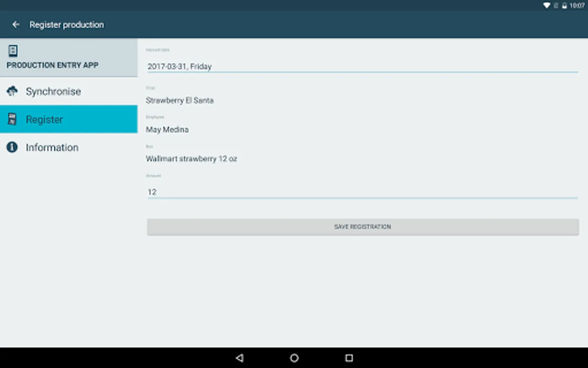The height and width of the screenshot is (368, 588).
Task: Open the employee selector May Medina
Action: pyautogui.click(x=167, y=130)
